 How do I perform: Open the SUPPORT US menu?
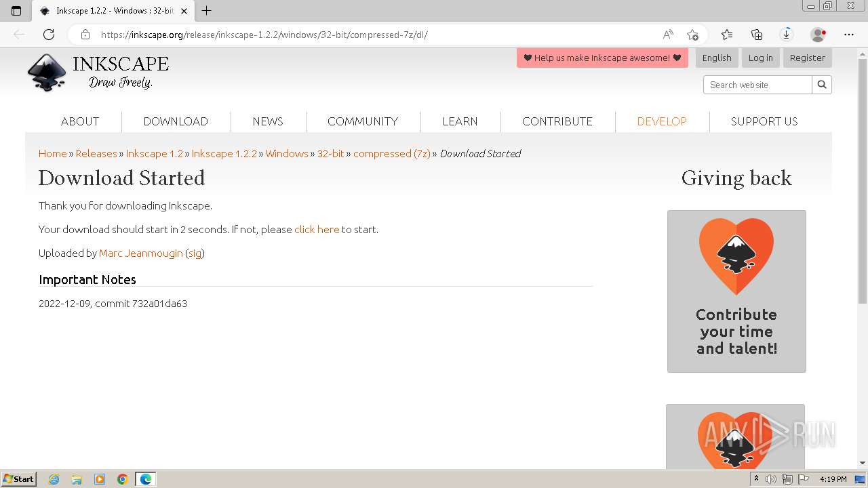764,121
